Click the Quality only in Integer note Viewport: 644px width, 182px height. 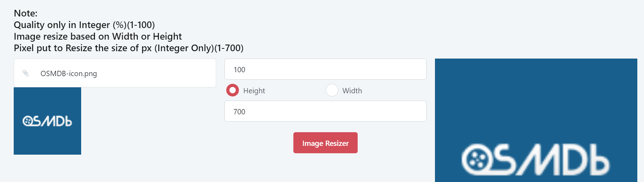click(x=84, y=25)
